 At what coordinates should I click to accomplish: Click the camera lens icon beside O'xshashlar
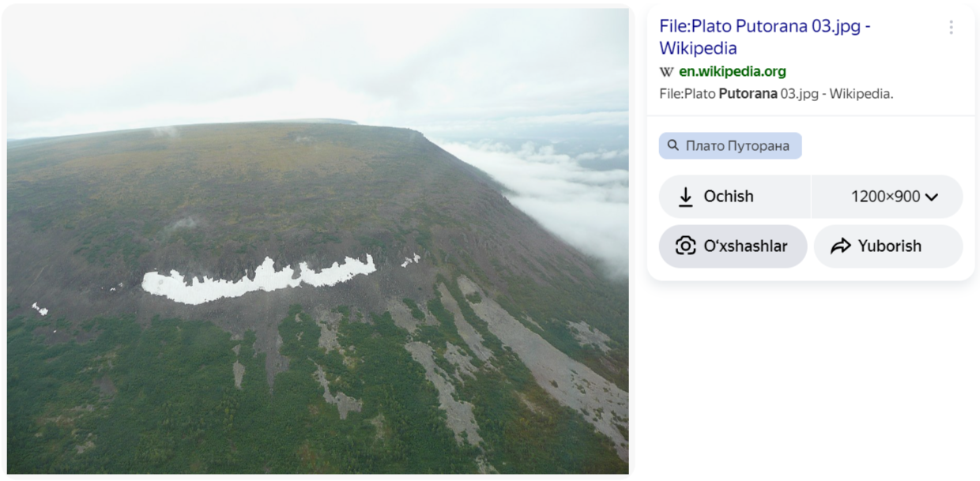685,246
